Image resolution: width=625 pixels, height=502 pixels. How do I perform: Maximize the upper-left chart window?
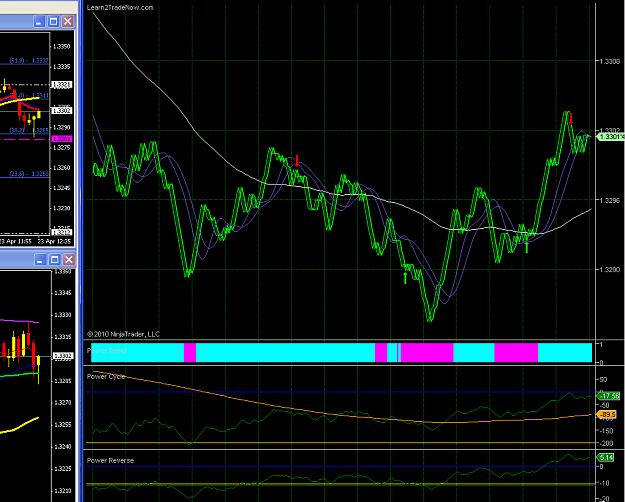pyautogui.click(x=53, y=22)
